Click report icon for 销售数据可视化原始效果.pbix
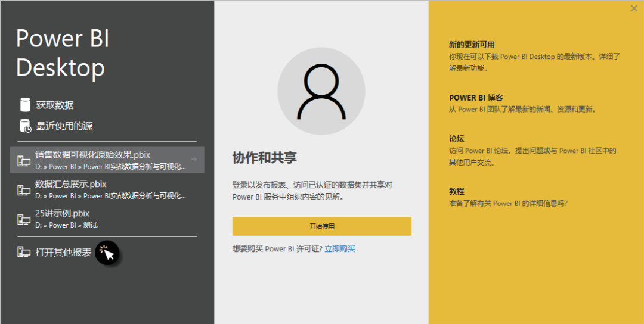 click(24, 161)
